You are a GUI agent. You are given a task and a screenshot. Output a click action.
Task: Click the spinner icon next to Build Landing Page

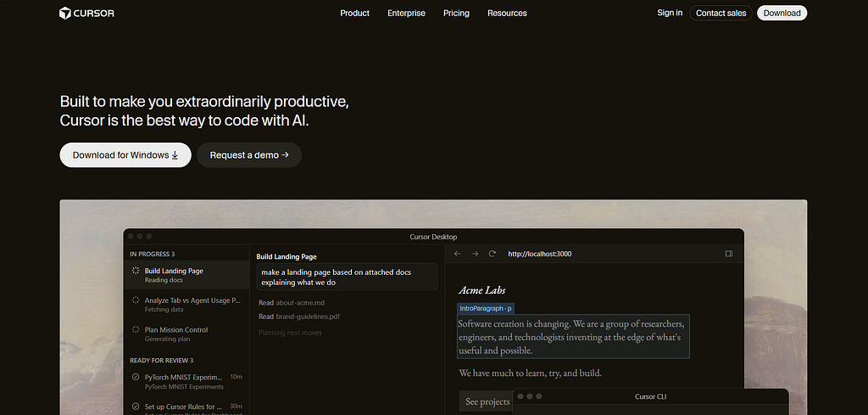136,271
